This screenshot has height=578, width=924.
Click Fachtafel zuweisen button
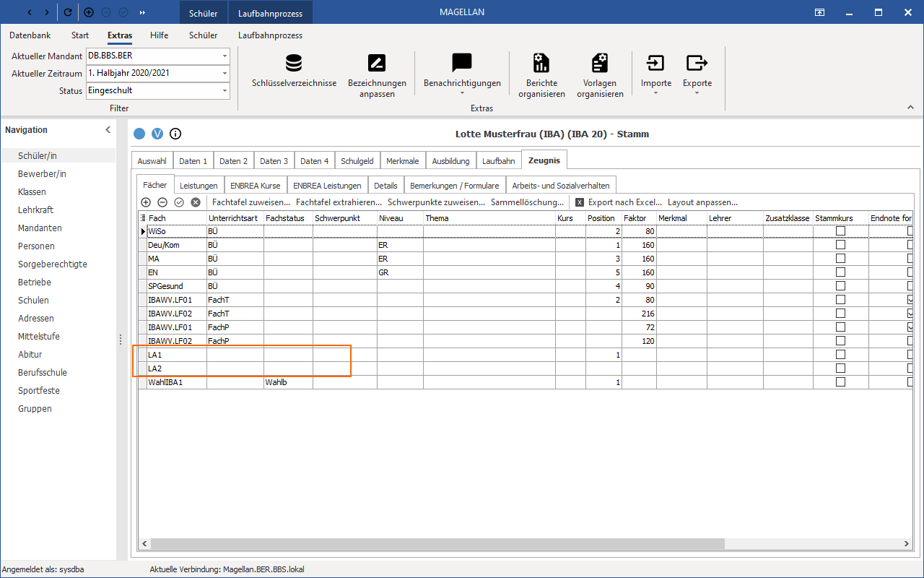pos(251,202)
